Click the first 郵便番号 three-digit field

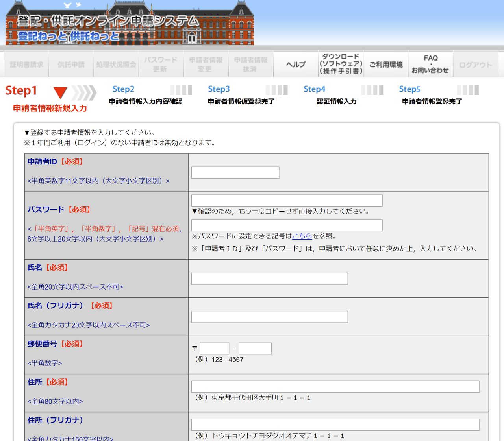click(215, 349)
